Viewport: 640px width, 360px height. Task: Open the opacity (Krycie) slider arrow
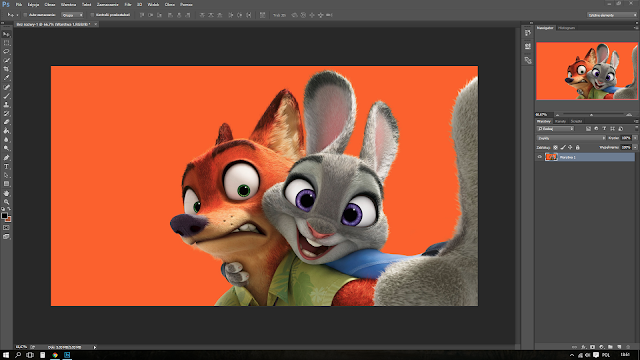[x=635, y=138]
